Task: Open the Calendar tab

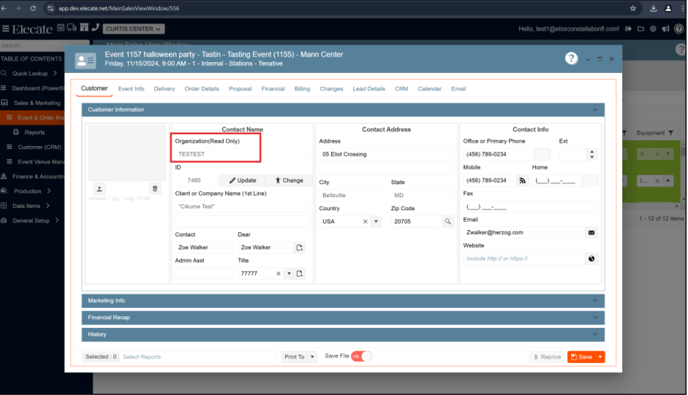Action: (x=429, y=89)
